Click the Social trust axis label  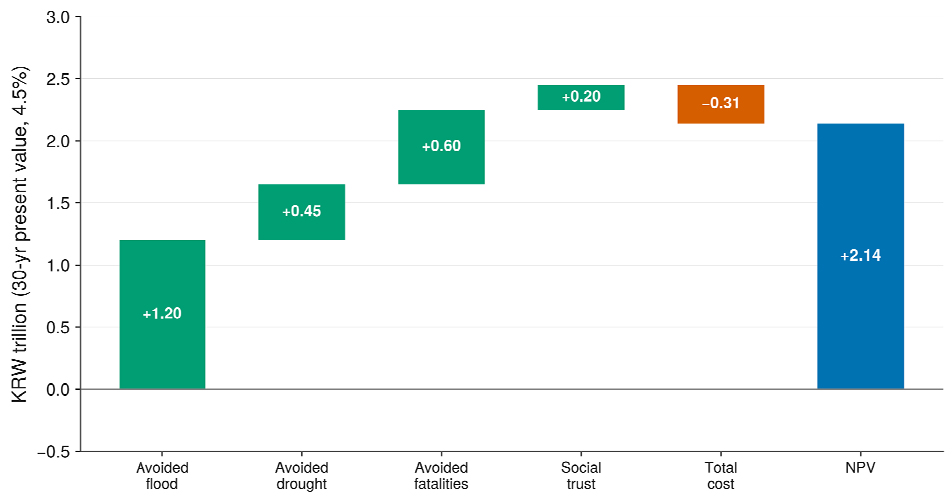(581, 476)
